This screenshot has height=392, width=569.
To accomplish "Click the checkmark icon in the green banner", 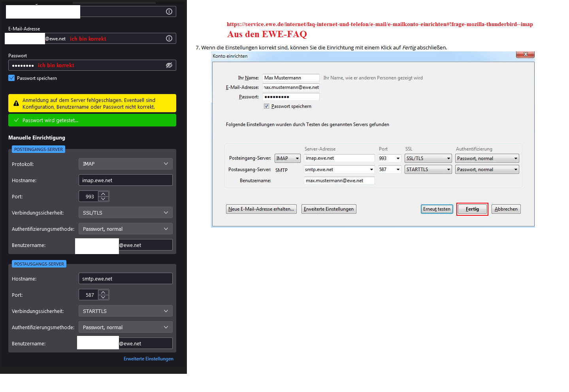I will (16, 120).
